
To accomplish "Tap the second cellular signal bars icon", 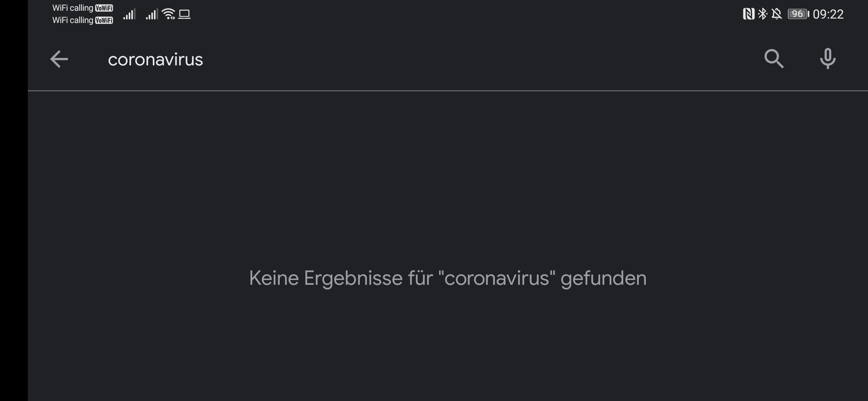I will point(152,14).
